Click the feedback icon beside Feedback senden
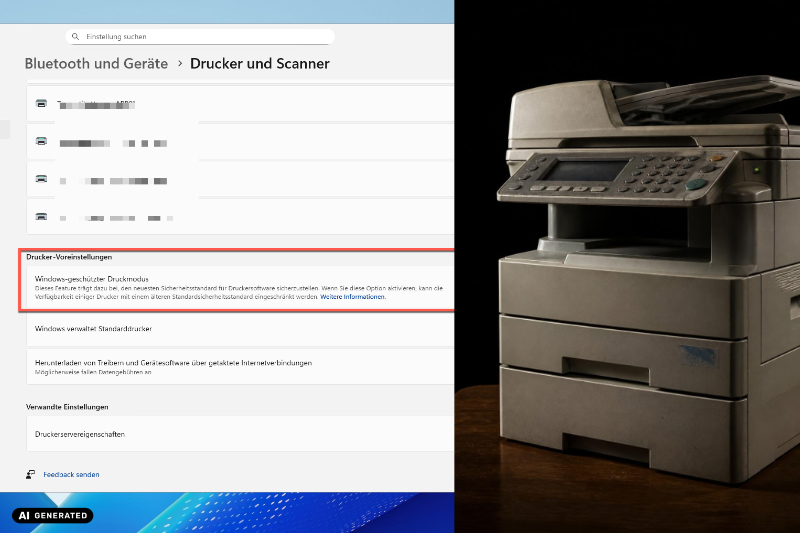The image size is (800, 533). tap(31, 474)
